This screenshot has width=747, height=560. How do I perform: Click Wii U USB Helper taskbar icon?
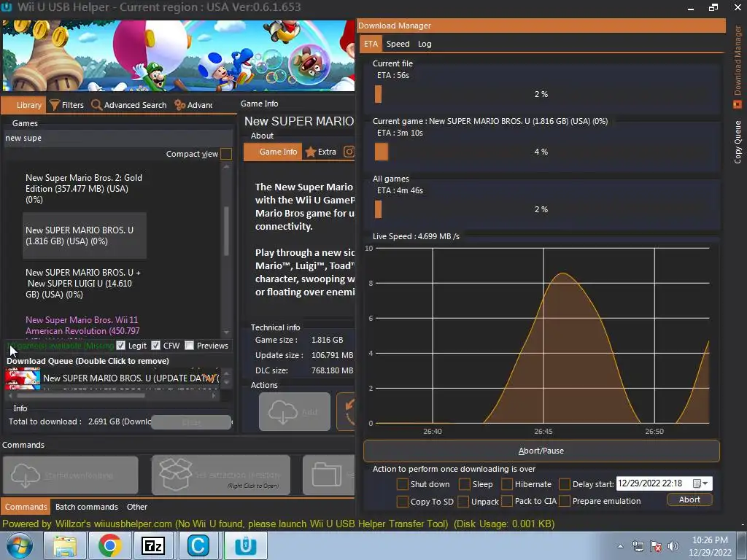tap(246, 545)
